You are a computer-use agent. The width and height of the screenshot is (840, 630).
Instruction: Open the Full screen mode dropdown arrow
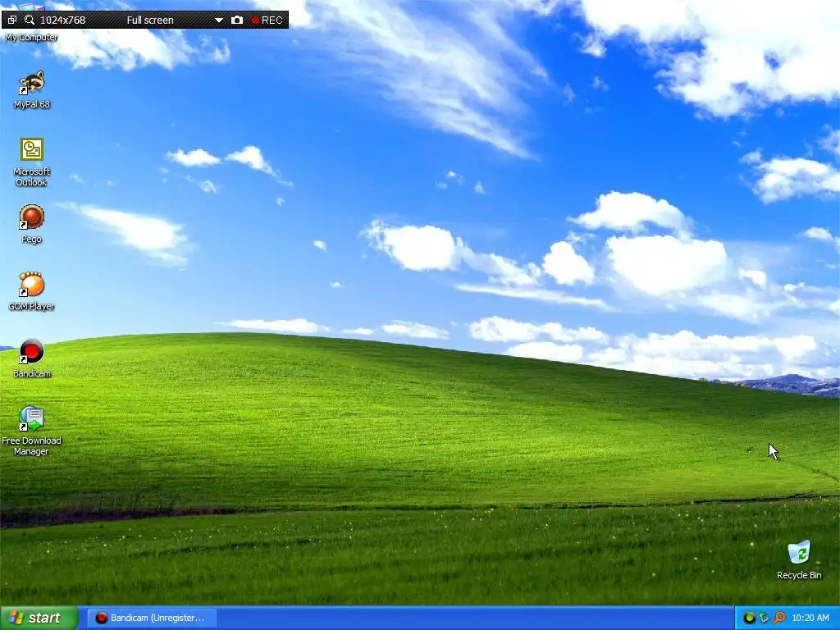[x=218, y=21]
